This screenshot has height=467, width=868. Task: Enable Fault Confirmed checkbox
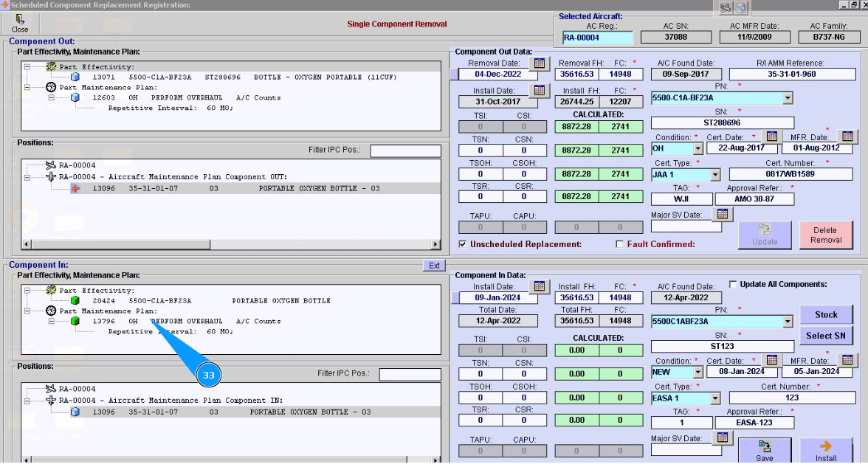coord(620,244)
